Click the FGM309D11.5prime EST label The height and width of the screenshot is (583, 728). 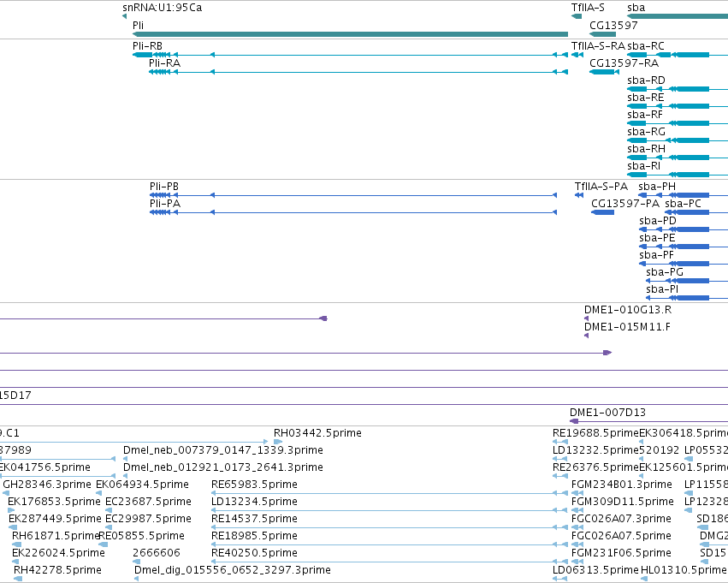click(623, 501)
